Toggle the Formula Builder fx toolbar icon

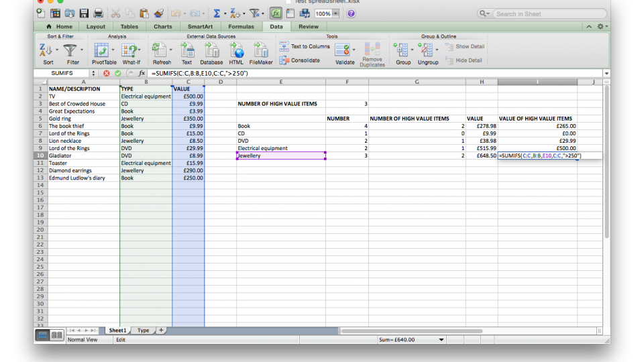[x=276, y=13]
